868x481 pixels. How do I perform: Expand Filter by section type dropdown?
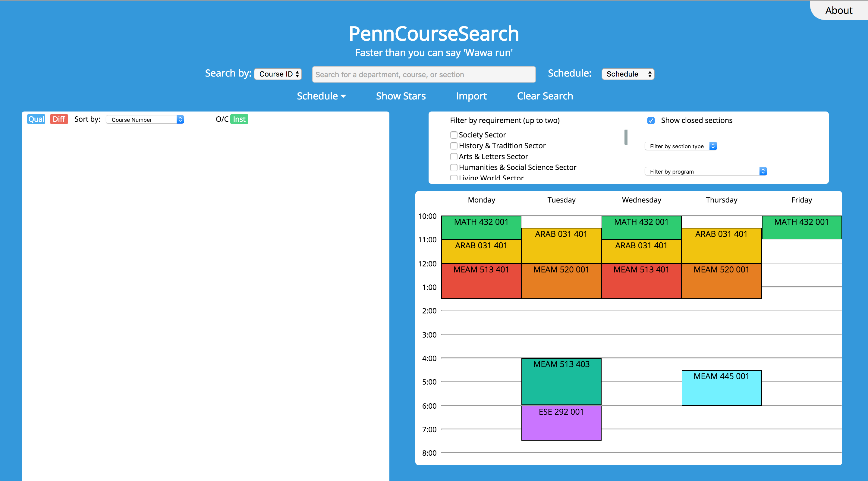pos(680,146)
